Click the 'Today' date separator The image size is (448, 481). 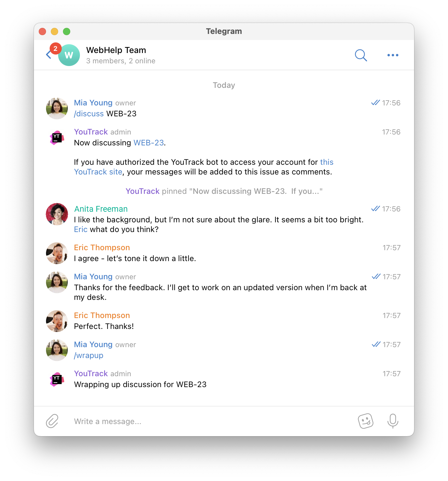point(224,85)
